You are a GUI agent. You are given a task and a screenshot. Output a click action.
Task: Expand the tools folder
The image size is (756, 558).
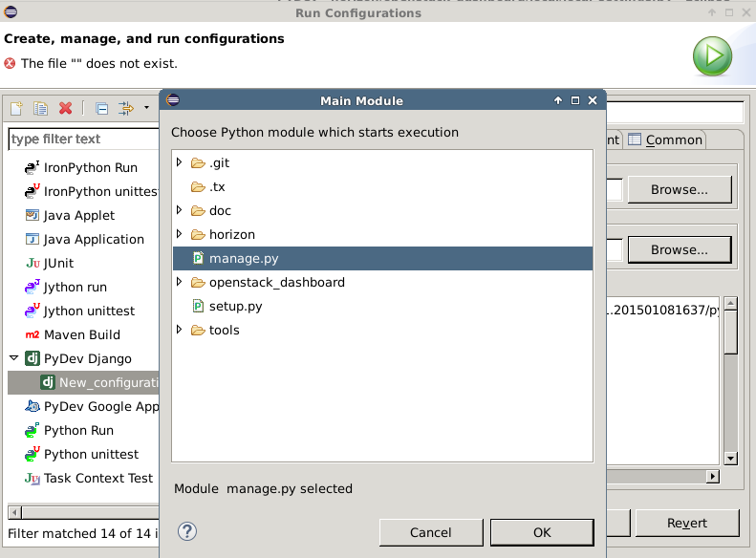[180, 330]
